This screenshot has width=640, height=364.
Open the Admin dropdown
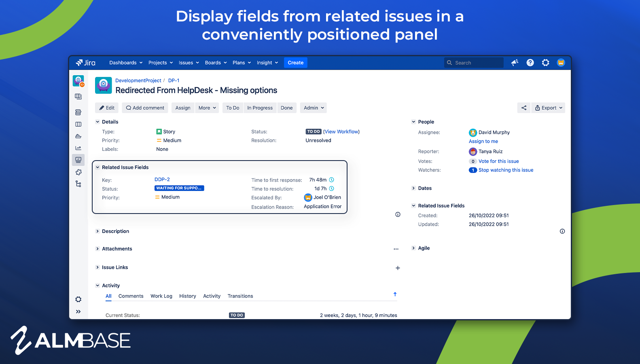point(314,108)
